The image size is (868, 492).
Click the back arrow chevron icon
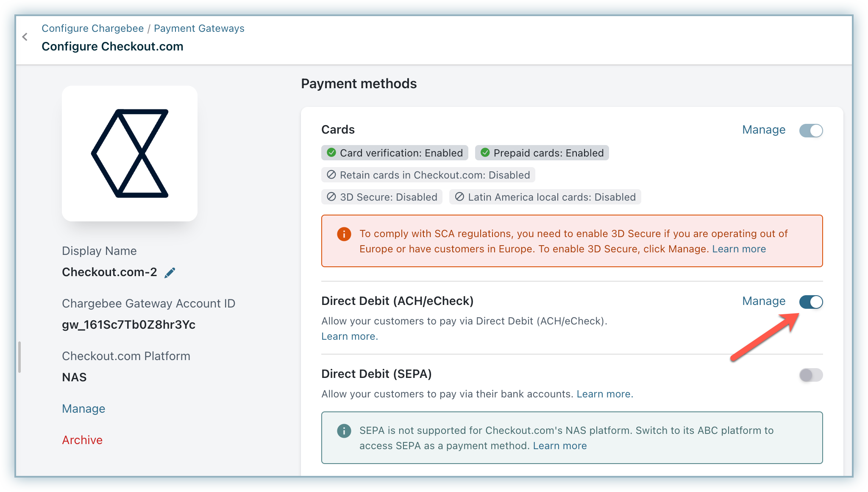pyautogui.click(x=25, y=37)
